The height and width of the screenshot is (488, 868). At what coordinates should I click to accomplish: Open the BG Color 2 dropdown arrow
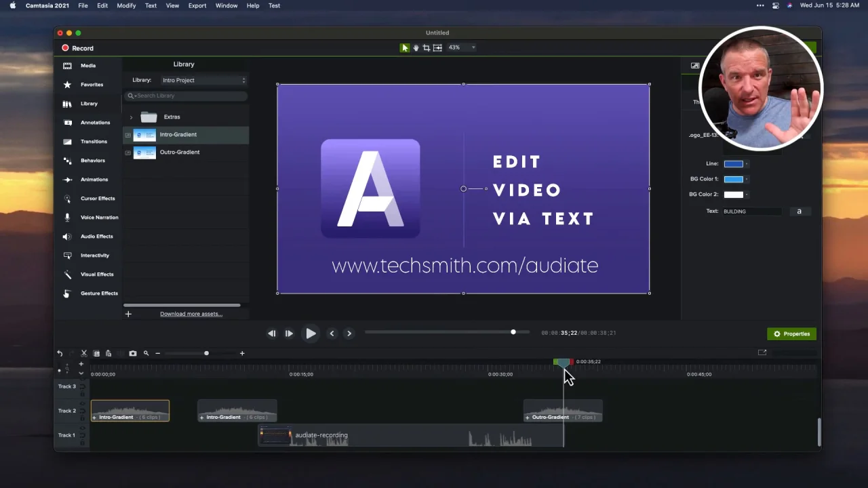click(x=747, y=195)
